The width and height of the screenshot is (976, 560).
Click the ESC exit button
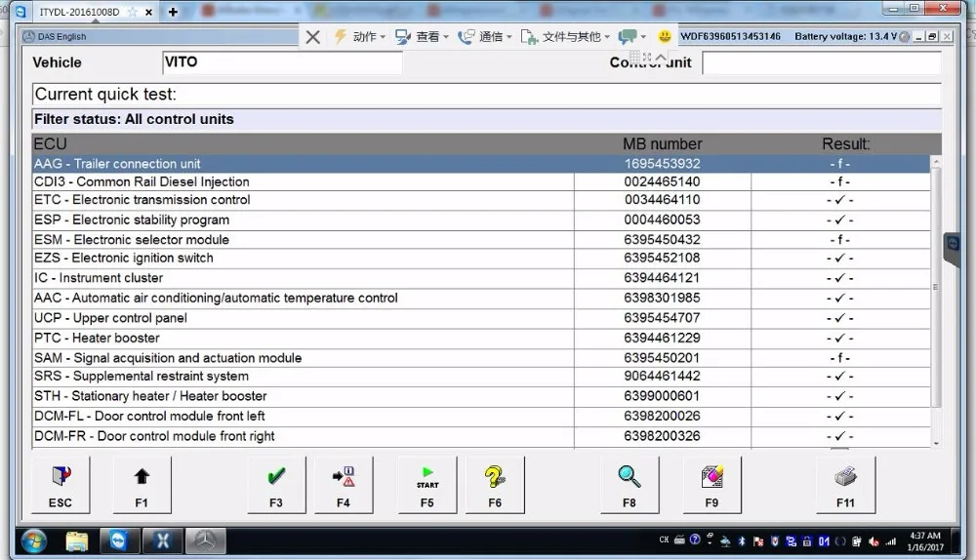[x=61, y=485]
